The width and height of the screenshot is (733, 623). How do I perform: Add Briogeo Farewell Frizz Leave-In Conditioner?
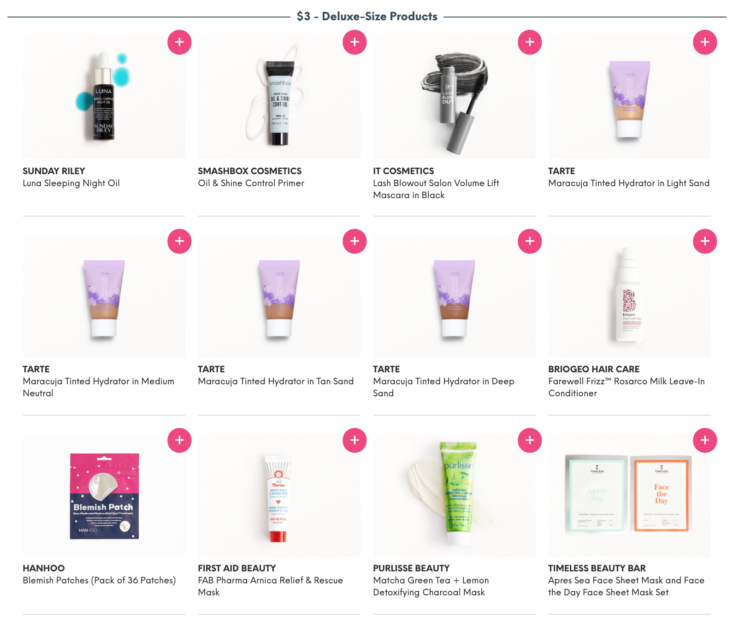[705, 241]
